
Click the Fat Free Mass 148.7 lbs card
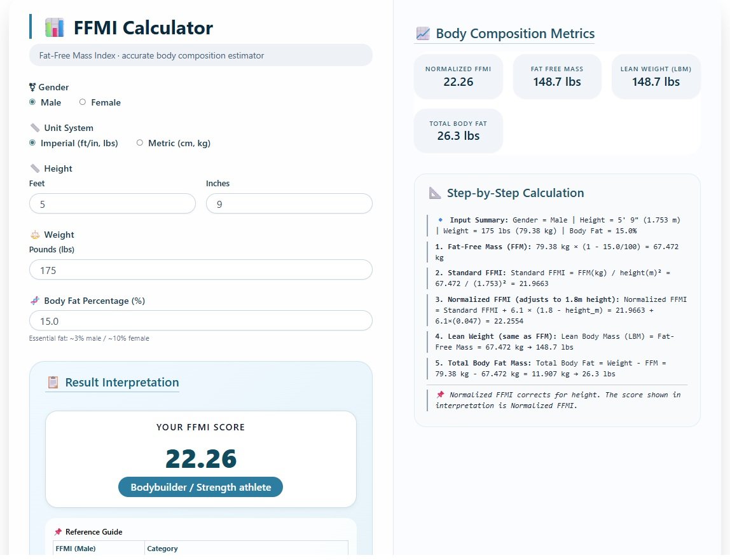point(557,76)
